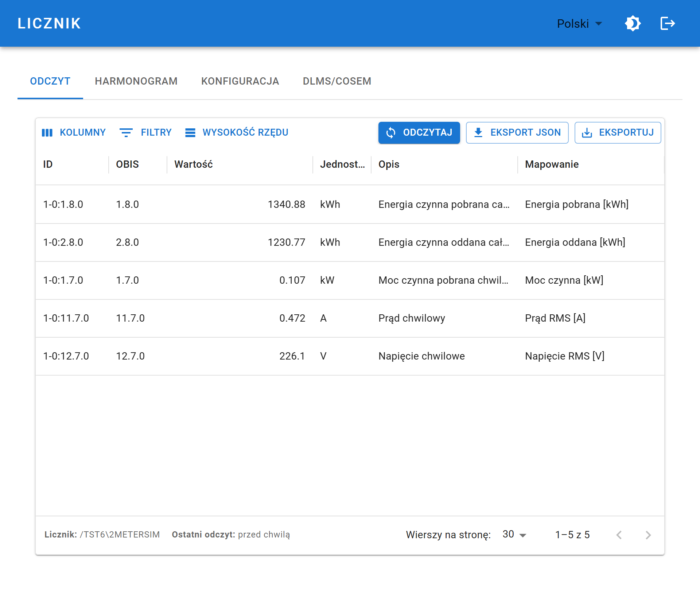Open the HARMONOGRAM tab
Screen dimensions: 700x590
pos(136,81)
